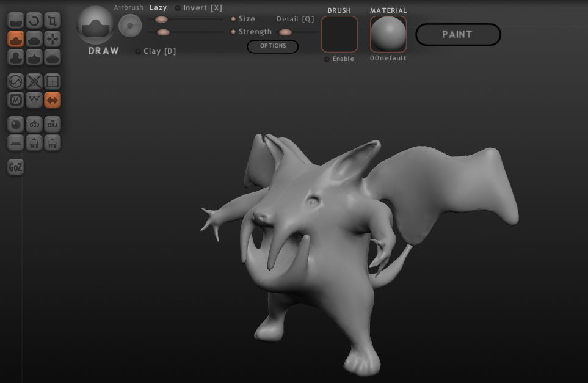Select the Crease sculpting tool
588x383 pixels.
pos(15,19)
